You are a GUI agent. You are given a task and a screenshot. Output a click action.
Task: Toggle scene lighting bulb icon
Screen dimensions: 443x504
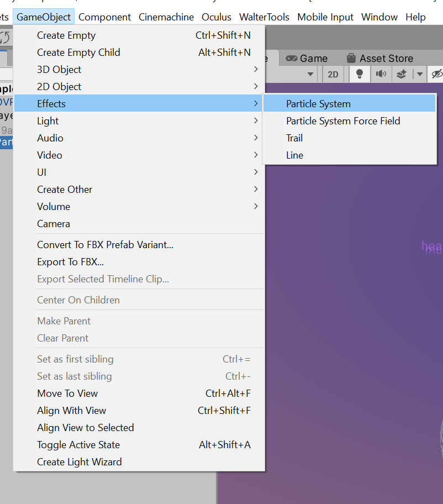coord(360,74)
